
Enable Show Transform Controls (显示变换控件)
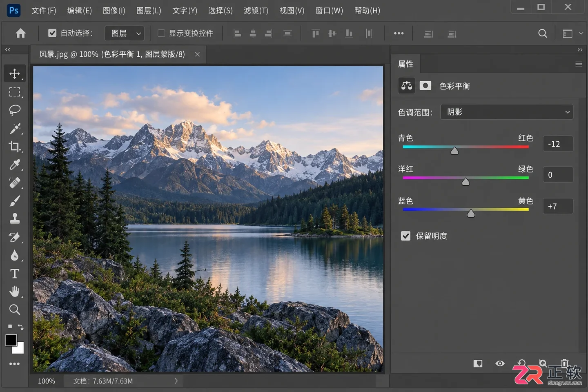tap(161, 33)
